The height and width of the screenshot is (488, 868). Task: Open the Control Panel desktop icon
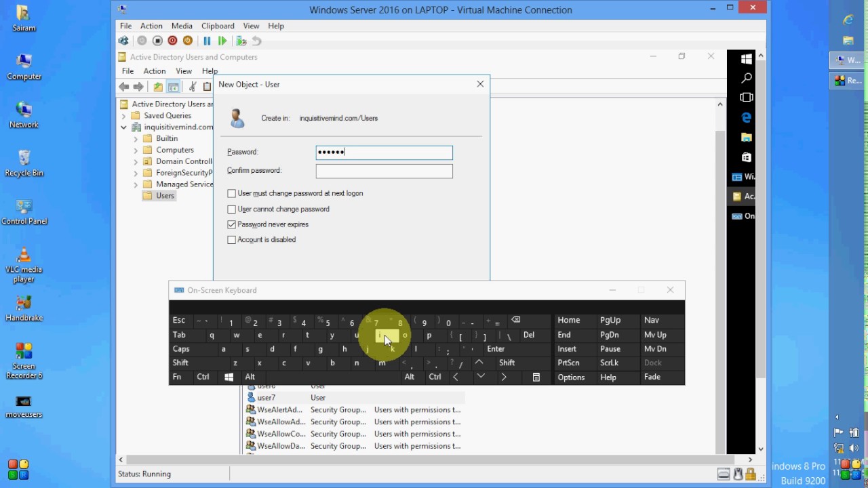pos(24,211)
